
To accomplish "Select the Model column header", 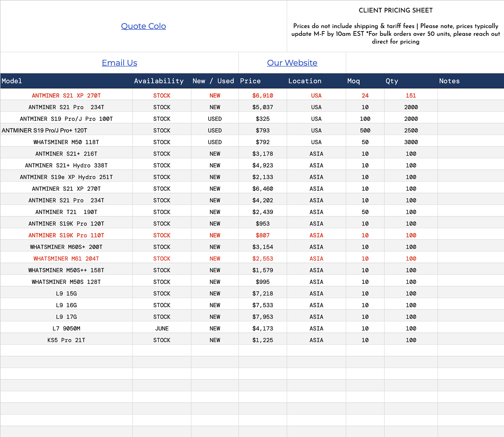I will (12, 81).
